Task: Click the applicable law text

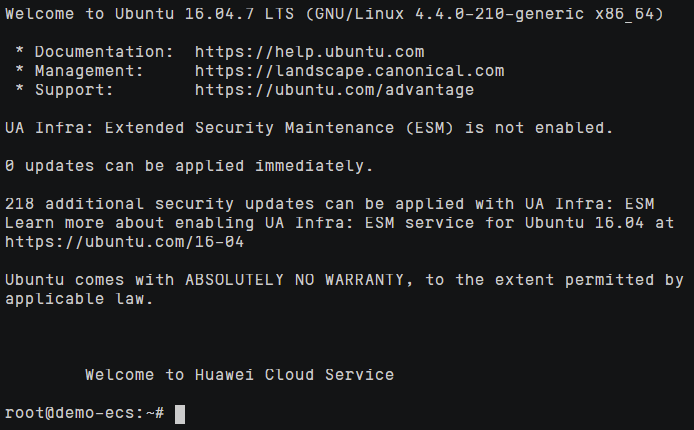Action: pyautogui.click(x=79, y=299)
